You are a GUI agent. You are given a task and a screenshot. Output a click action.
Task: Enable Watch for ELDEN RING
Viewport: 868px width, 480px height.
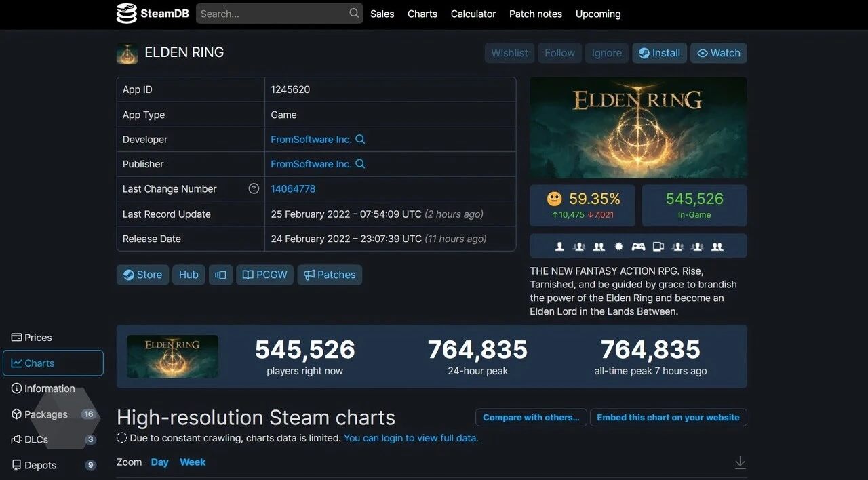pos(718,53)
